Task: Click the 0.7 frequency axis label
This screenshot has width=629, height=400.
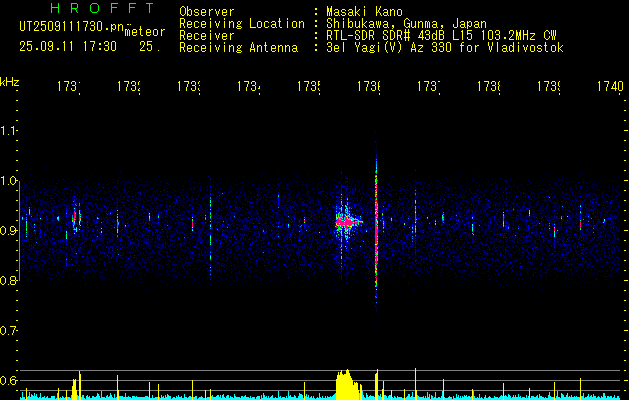Action: [8, 331]
